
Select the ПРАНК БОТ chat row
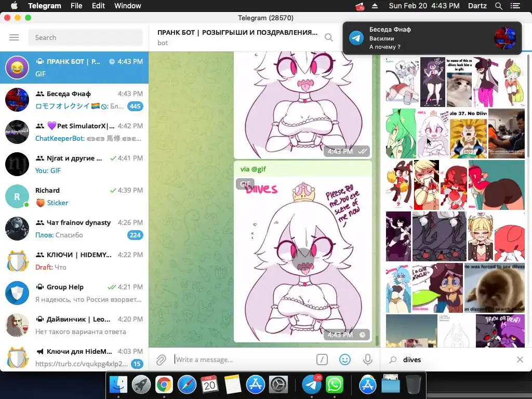(x=74, y=68)
